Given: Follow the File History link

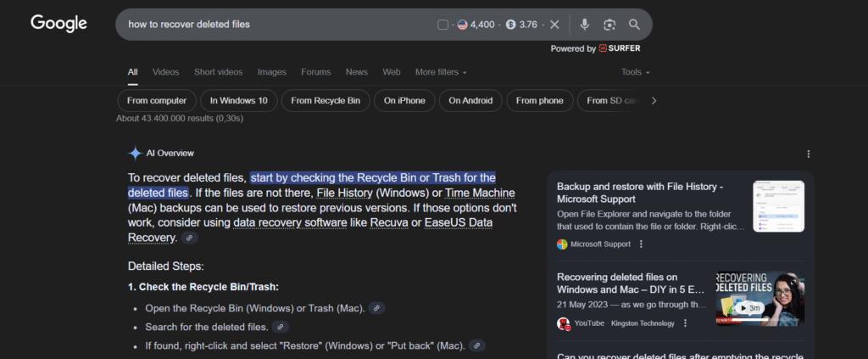Looking at the screenshot, I should [345, 193].
